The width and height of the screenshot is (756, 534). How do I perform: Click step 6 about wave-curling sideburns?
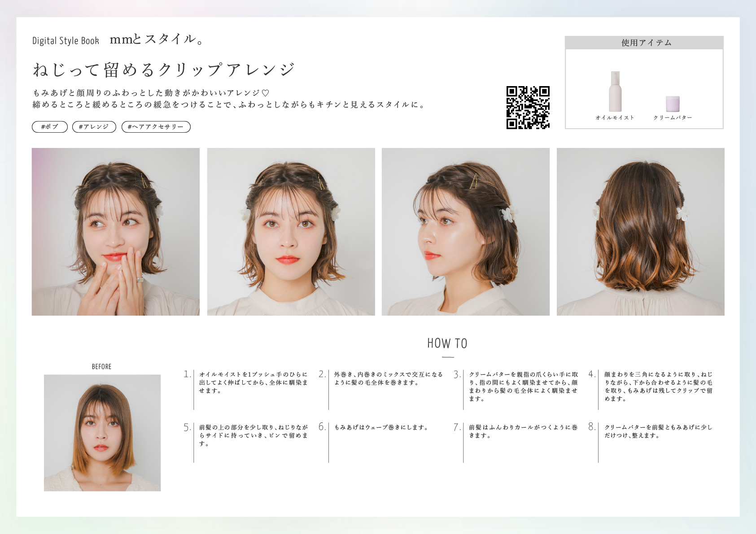(x=381, y=427)
